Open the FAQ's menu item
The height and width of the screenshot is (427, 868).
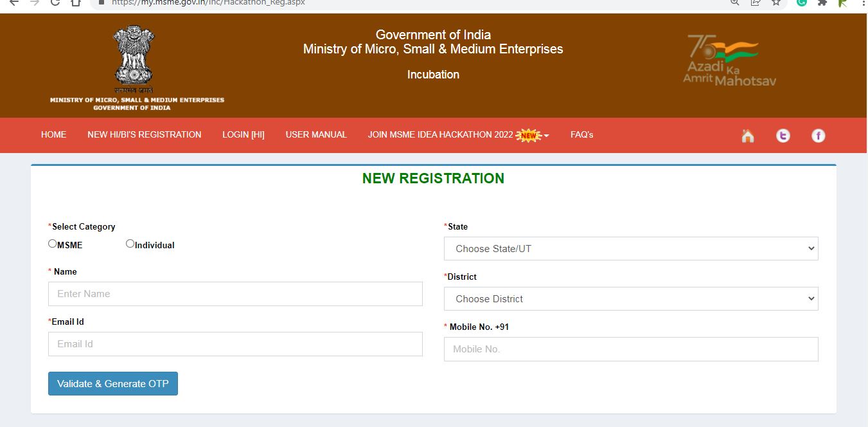(581, 135)
